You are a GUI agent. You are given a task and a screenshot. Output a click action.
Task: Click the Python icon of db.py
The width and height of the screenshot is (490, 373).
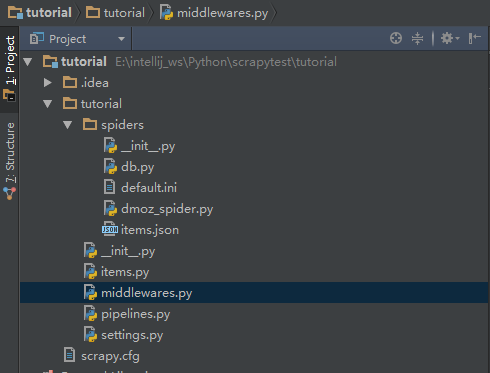pyautogui.click(x=110, y=167)
